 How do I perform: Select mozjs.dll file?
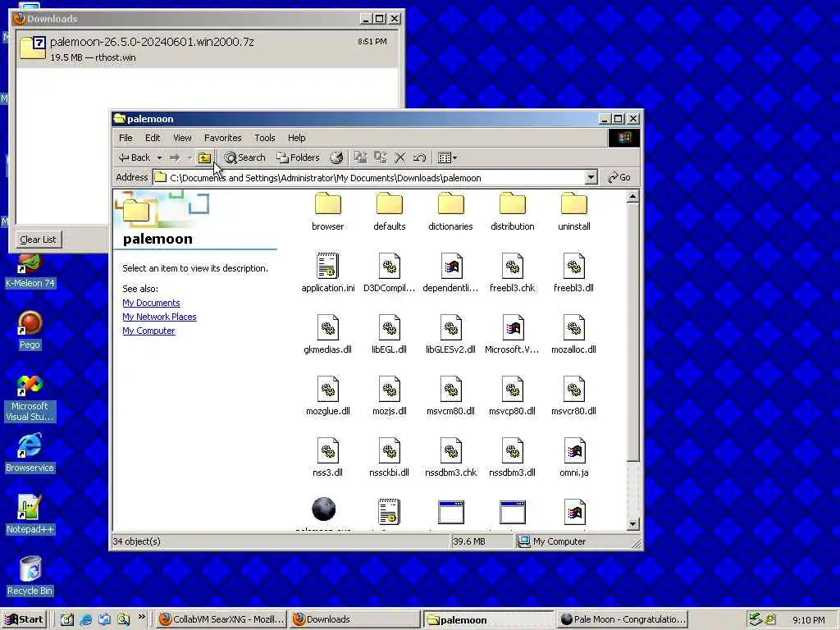[390, 396]
